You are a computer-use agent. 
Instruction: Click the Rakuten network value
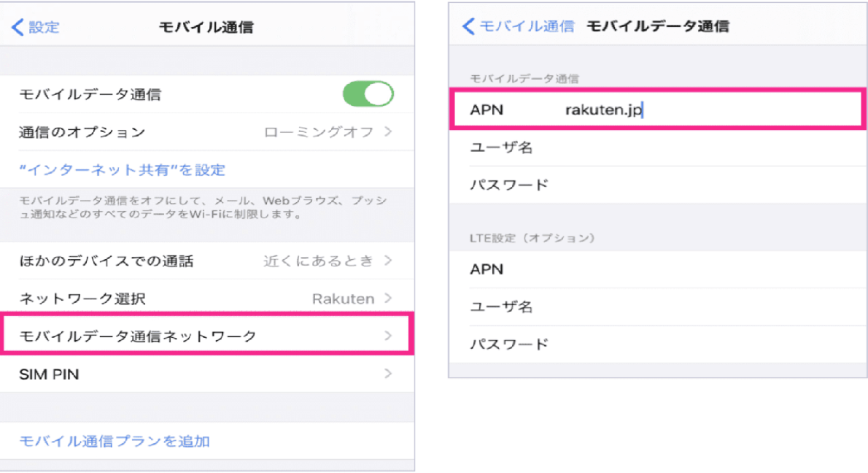tap(344, 299)
